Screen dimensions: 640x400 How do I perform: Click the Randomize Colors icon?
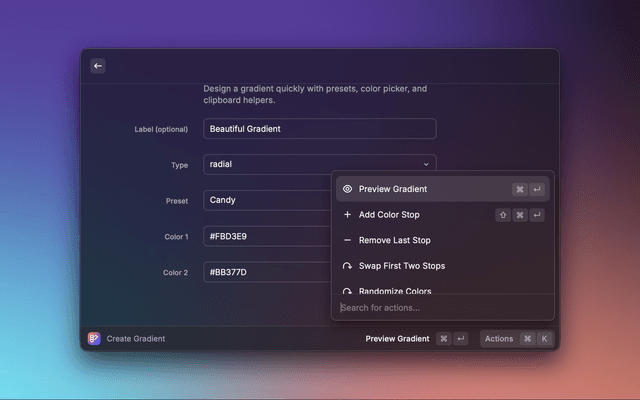347,291
